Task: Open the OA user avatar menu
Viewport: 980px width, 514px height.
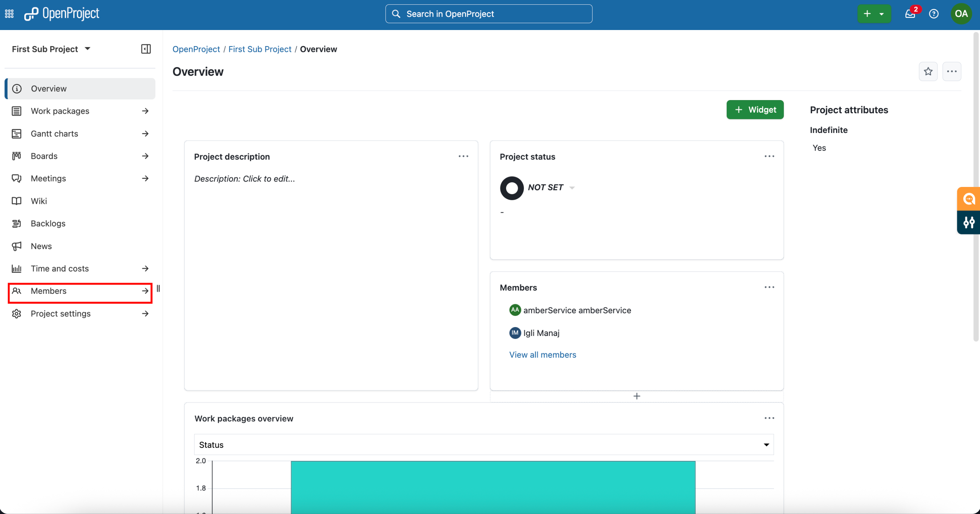Action: coord(961,14)
